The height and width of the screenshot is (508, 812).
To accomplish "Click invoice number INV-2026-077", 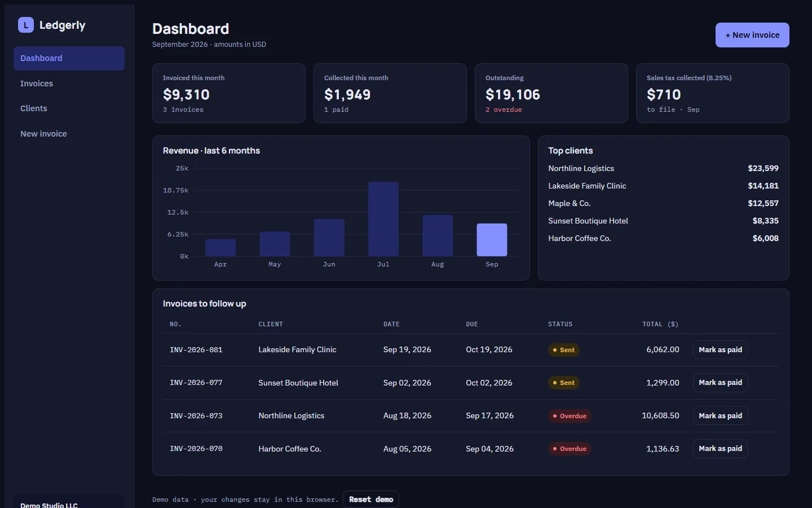I will point(196,383).
